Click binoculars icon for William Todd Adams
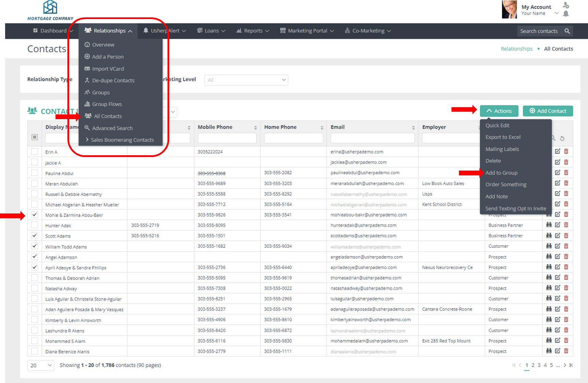This screenshot has height=383, width=588. 549,246
